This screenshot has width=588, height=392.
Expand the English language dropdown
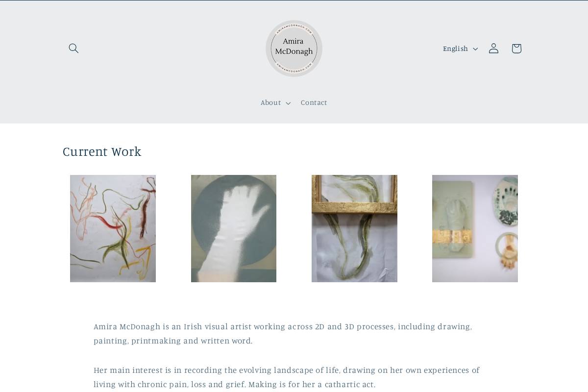click(460, 49)
